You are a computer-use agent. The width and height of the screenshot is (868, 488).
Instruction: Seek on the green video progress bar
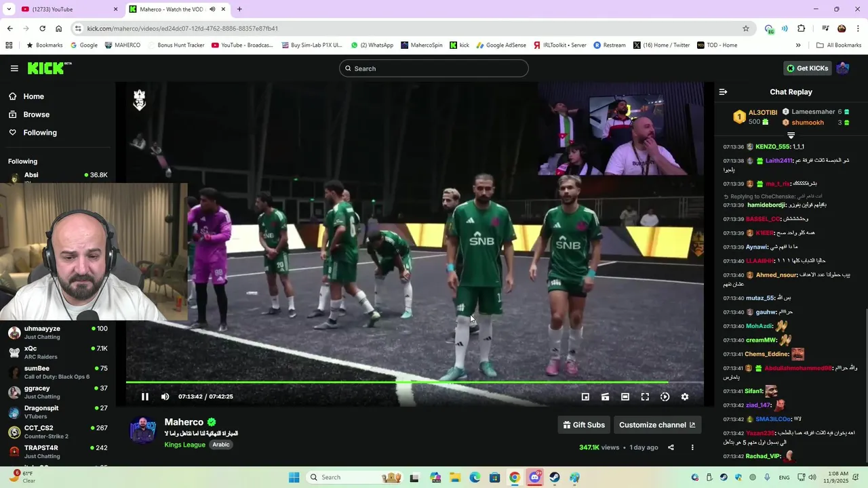pos(414,382)
